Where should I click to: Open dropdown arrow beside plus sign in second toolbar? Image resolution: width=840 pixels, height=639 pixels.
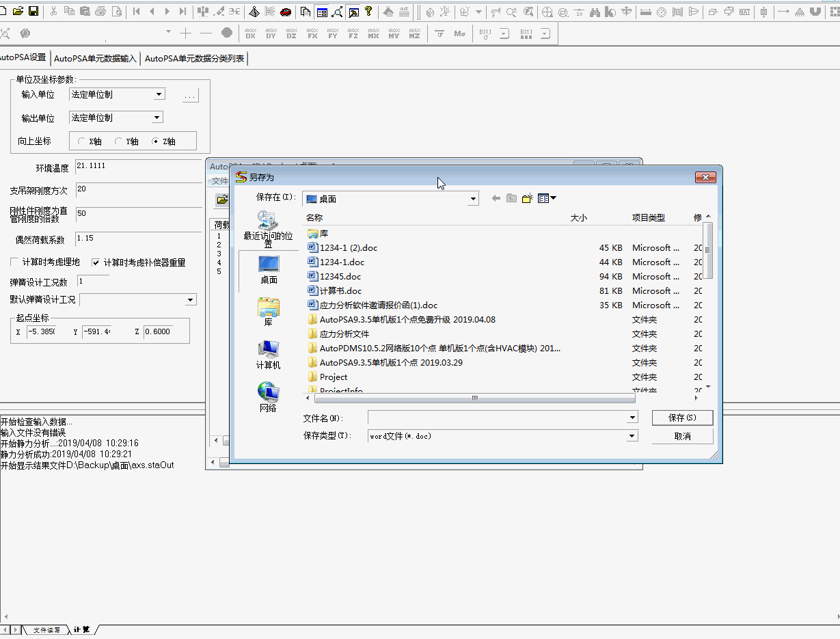(169, 33)
